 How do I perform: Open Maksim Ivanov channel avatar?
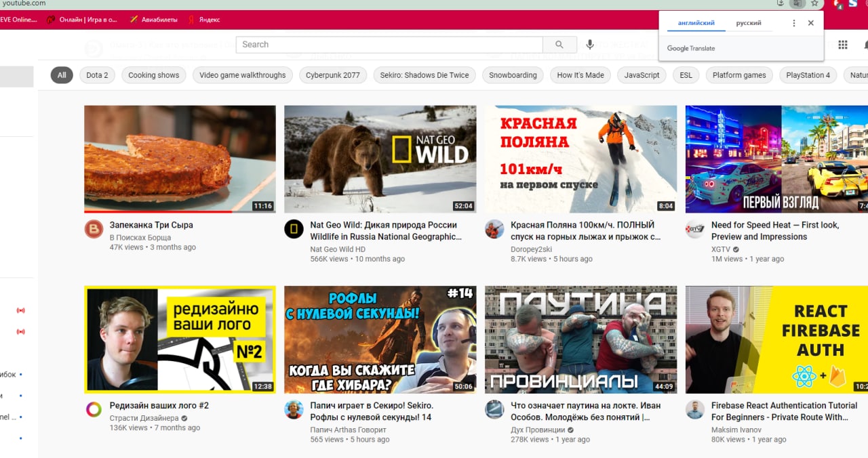[x=695, y=409]
